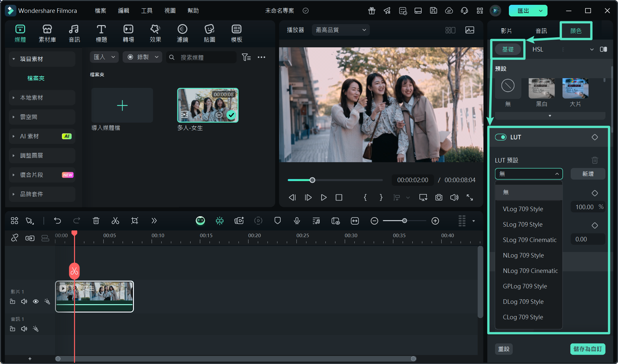Open the 工具 menu

click(x=147, y=11)
